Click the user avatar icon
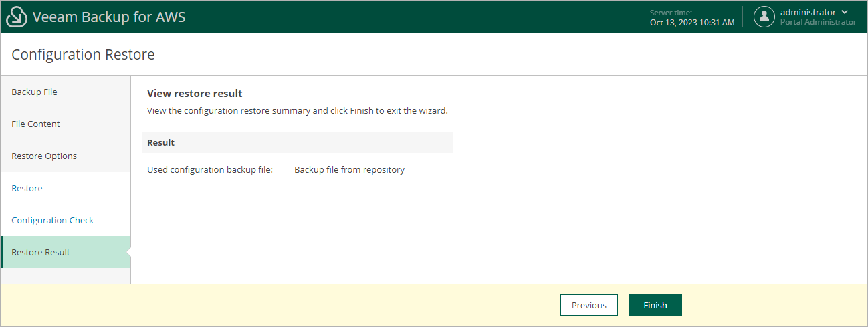 tap(764, 17)
